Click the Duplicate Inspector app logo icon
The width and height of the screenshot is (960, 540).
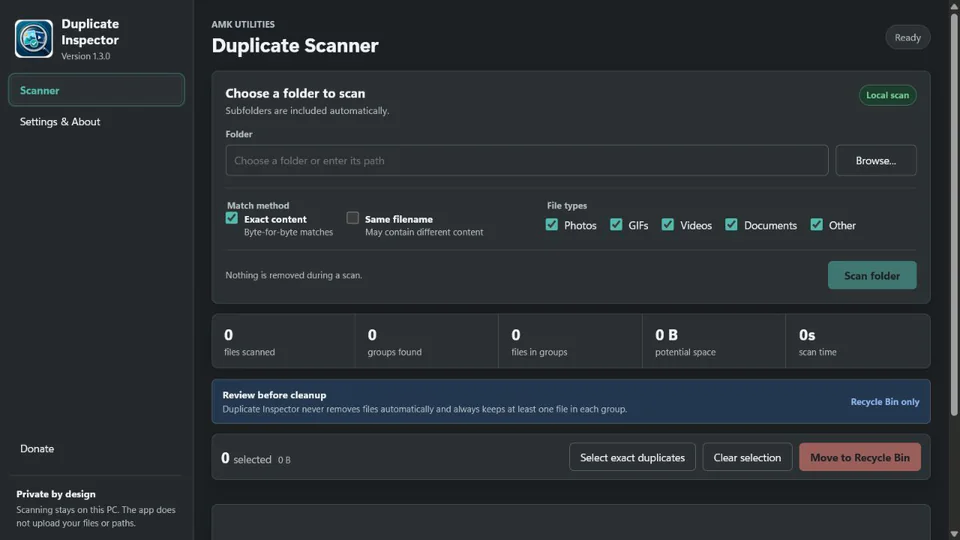[34, 39]
